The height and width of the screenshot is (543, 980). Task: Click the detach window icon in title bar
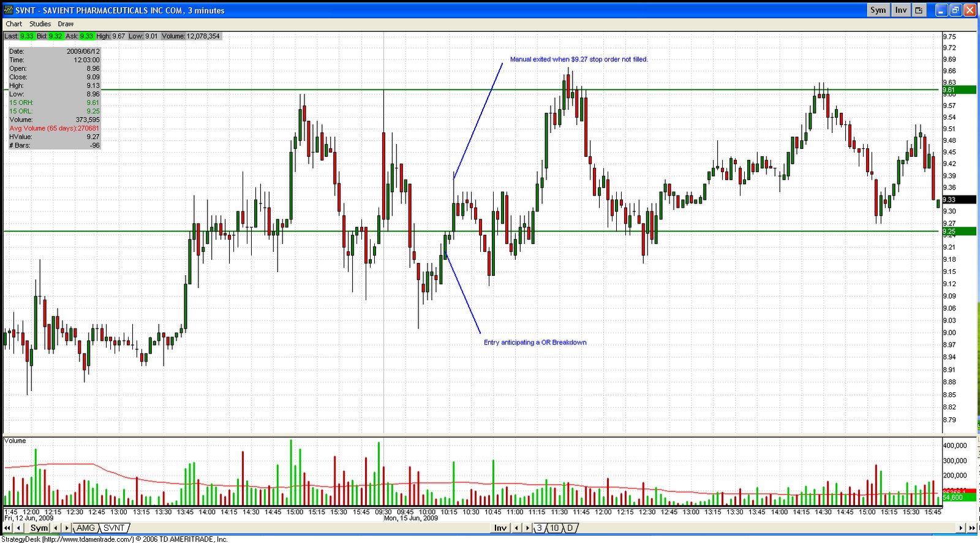tap(919, 10)
